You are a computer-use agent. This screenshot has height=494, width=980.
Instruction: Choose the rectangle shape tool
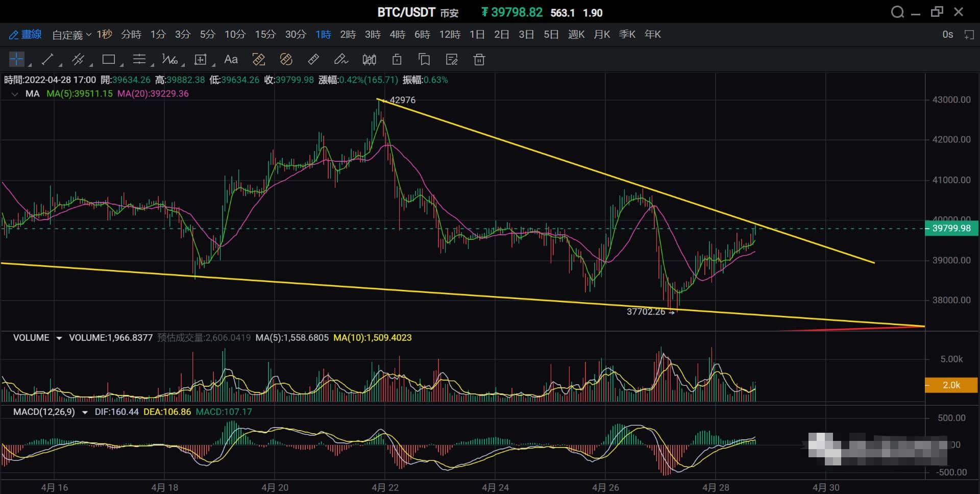coord(108,60)
